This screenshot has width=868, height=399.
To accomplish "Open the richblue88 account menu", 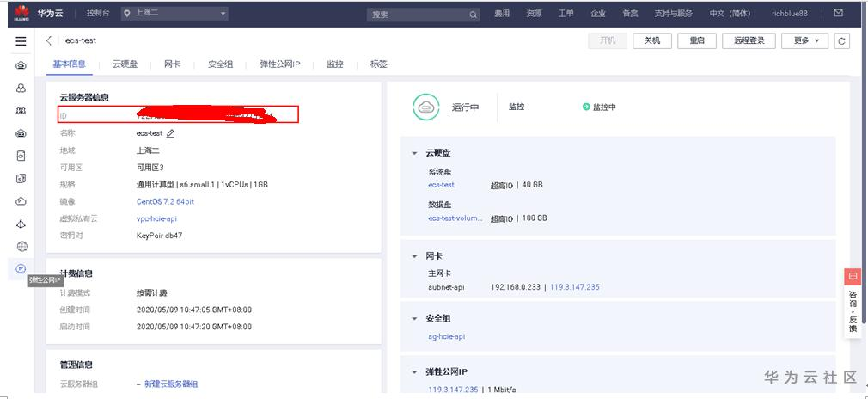I will click(x=790, y=13).
